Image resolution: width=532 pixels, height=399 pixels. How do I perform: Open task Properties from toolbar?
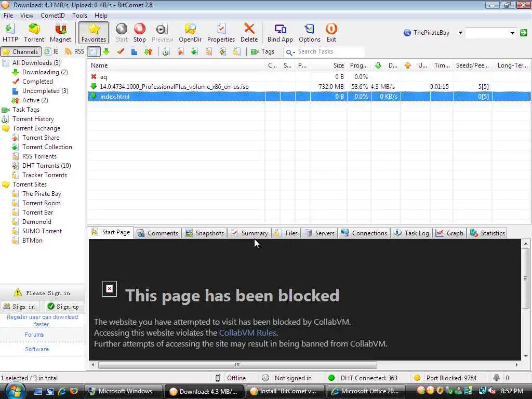[221, 33]
